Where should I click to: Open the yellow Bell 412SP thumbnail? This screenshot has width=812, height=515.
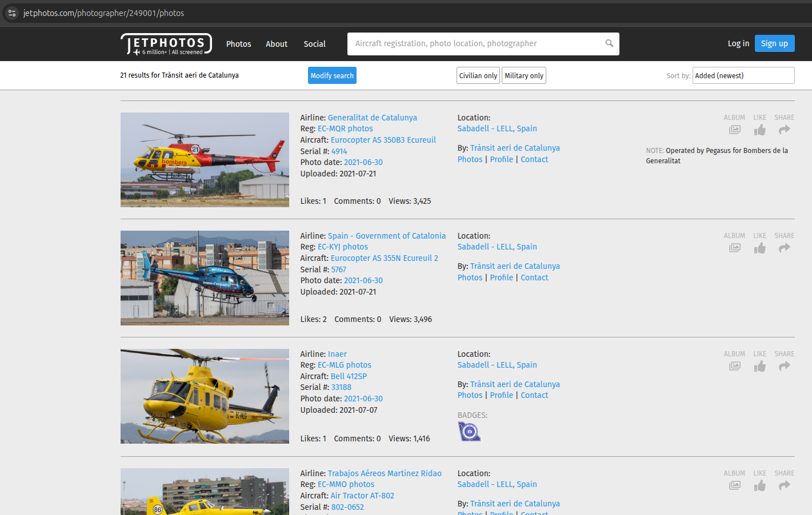click(x=205, y=396)
